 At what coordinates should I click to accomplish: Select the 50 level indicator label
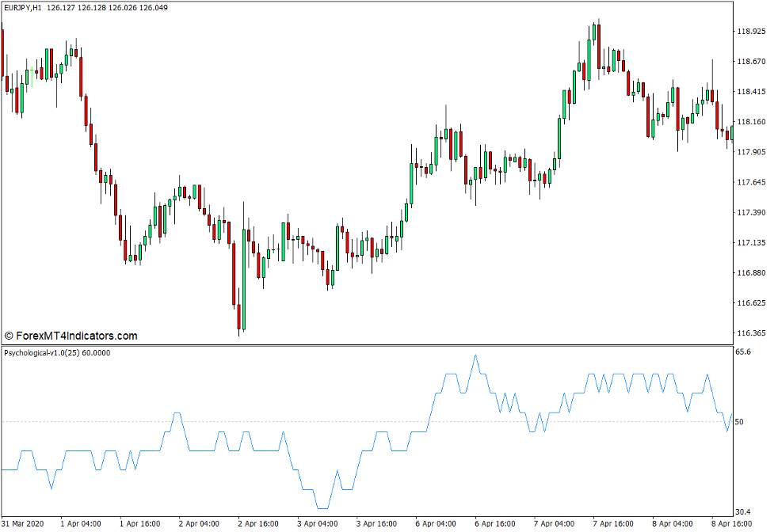740,422
